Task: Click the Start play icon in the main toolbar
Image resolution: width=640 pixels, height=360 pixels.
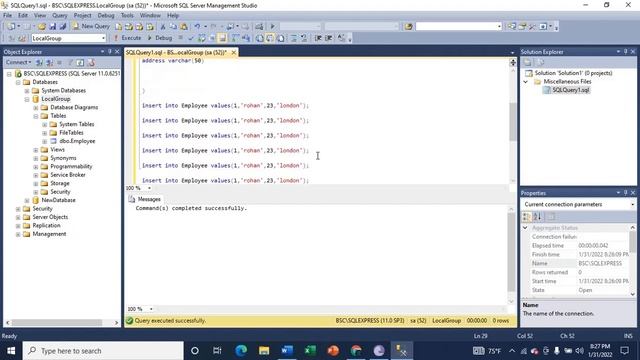Action: coord(272,27)
